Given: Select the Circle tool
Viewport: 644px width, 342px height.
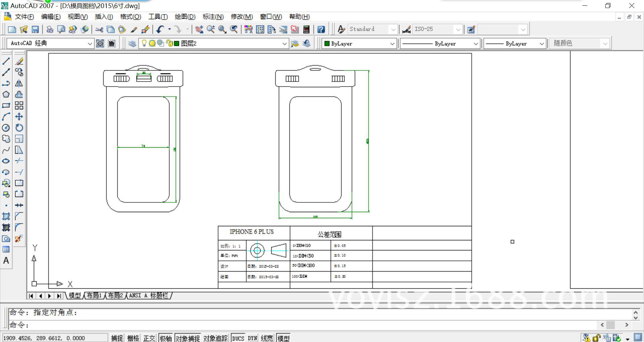Looking at the screenshot, I should 6,128.
